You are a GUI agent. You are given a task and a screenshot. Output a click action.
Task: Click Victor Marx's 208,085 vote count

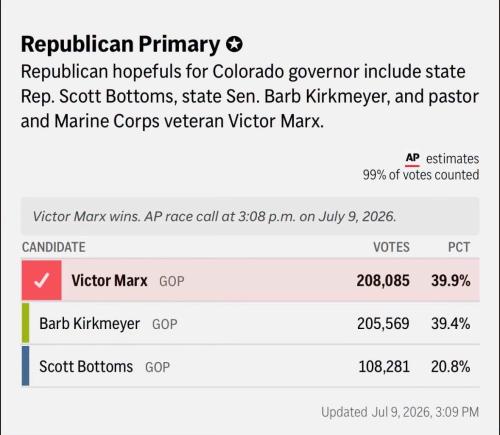tap(383, 281)
